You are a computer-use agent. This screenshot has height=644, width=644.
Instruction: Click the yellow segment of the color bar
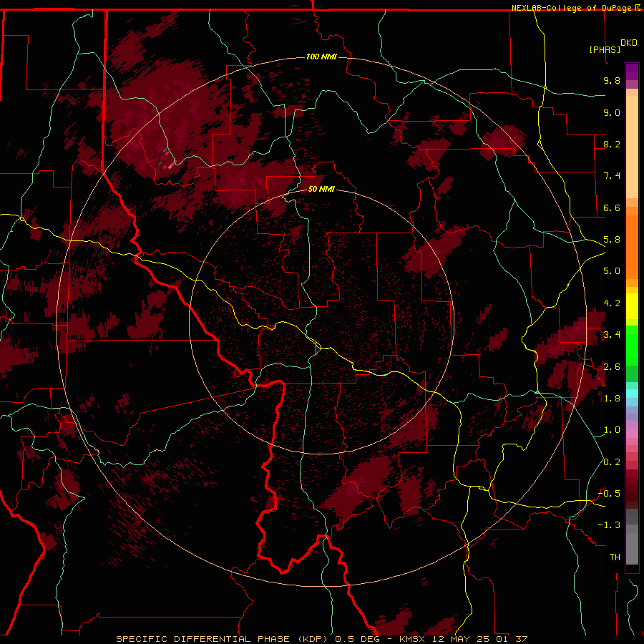[632, 306]
